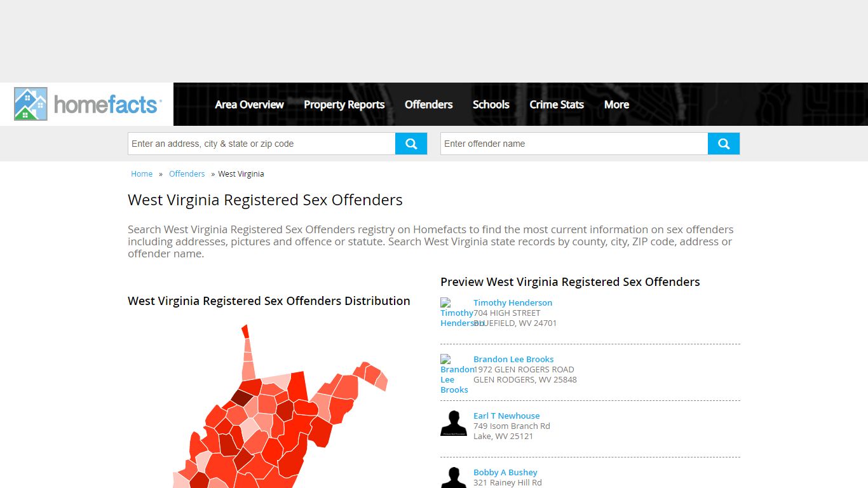Click 'West Virginia' breadcrumb text

pos(241,173)
